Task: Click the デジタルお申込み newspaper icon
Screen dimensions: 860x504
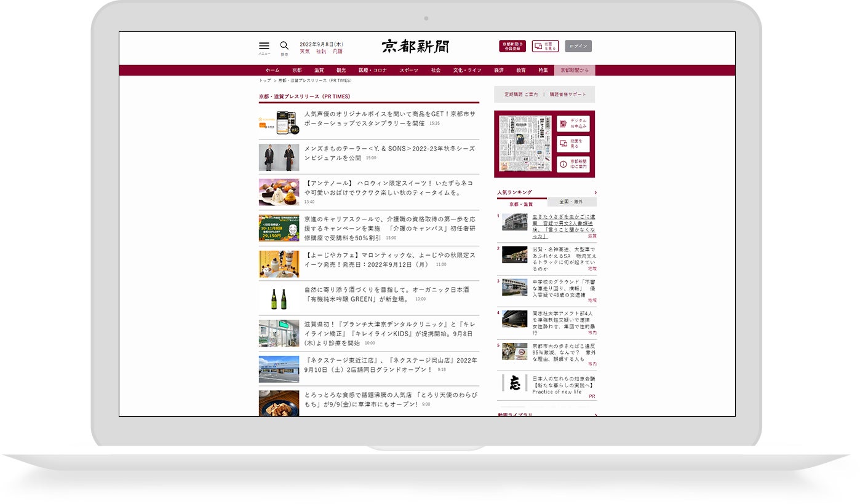Action: (x=563, y=124)
